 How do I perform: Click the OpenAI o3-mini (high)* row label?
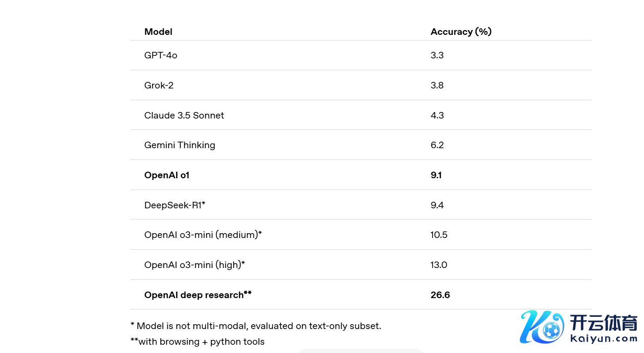click(194, 265)
